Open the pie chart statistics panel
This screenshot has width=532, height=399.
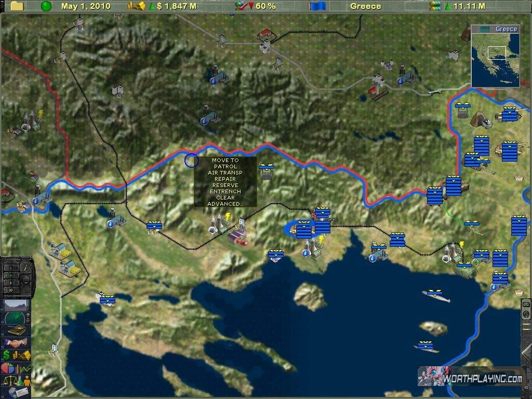pos(17,368)
